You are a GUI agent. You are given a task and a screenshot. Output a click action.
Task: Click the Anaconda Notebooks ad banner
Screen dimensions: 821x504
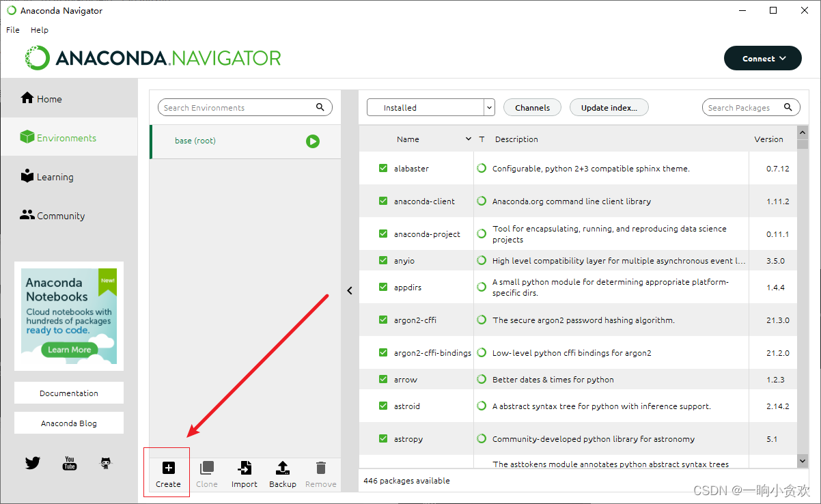click(69, 316)
